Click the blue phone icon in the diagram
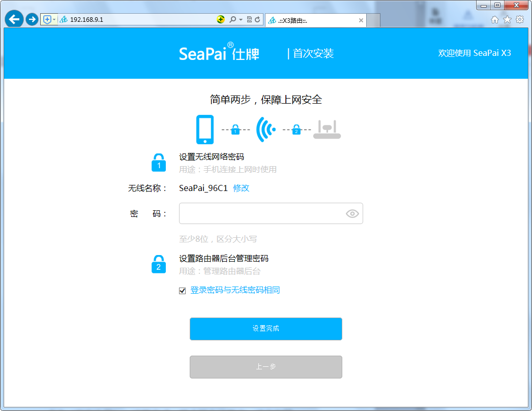This screenshot has width=532, height=411. tap(205, 130)
